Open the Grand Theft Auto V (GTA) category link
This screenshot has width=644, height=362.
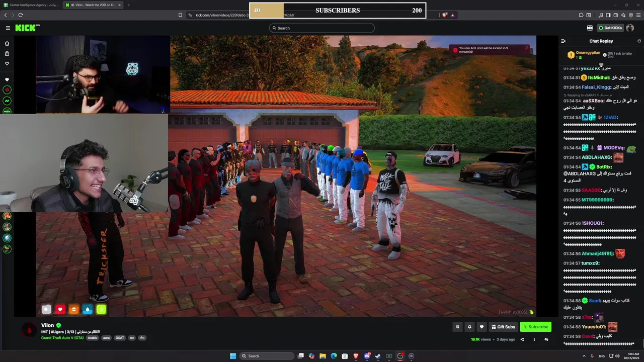point(62,338)
